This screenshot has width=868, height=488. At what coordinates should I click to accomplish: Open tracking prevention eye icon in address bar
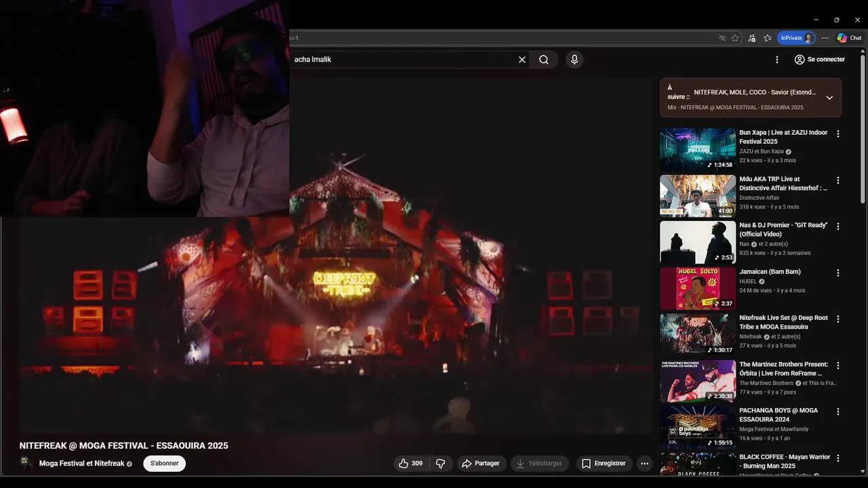tap(722, 38)
